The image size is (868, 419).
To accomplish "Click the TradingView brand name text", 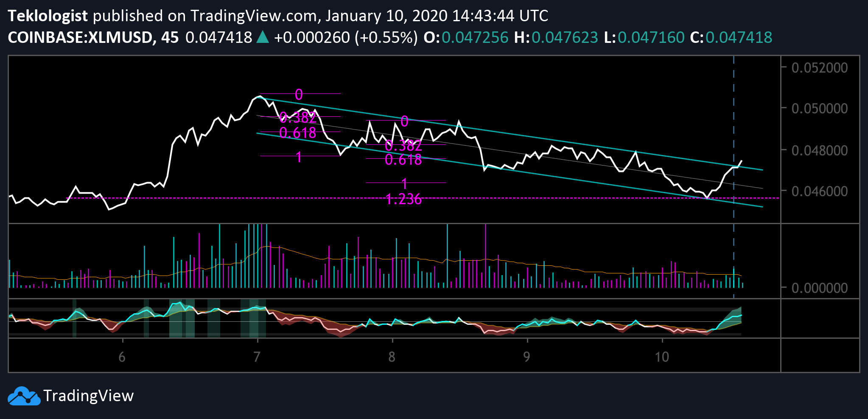I will (89, 396).
